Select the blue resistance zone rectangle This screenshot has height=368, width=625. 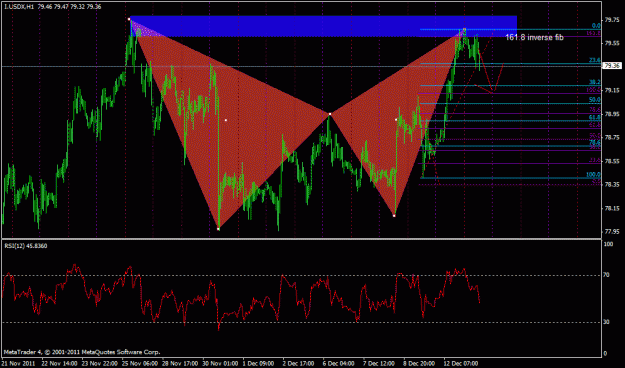click(x=323, y=26)
